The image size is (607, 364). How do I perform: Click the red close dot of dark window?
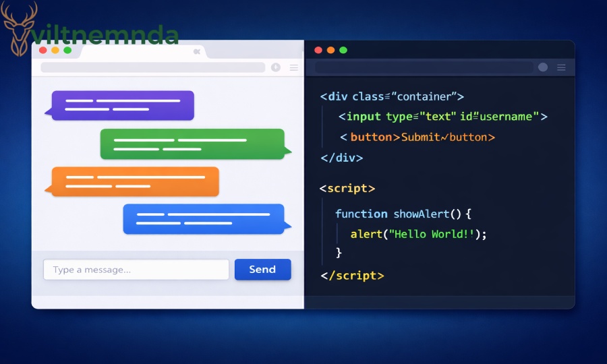click(318, 50)
